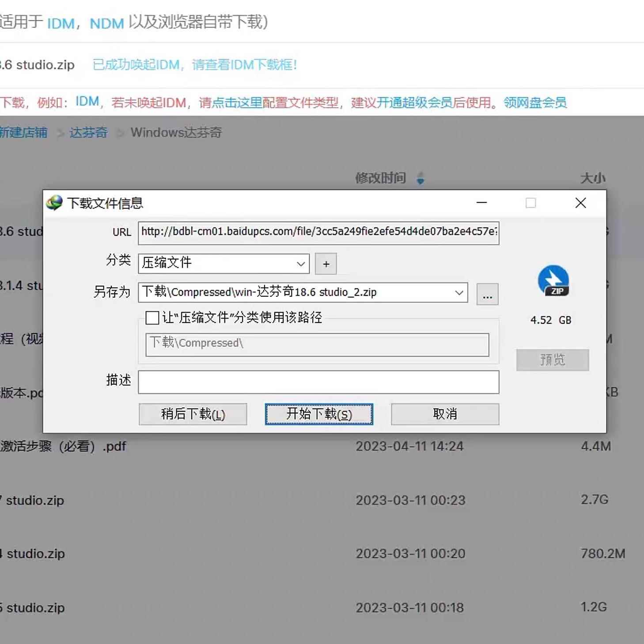Click the Windows达芬奇 breadcrumb label
The image size is (644, 644).
pyautogui.click(x=176, y=133)
